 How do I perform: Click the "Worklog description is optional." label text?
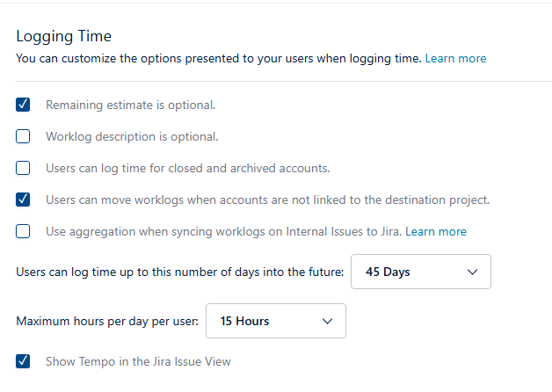click(132, 136)
